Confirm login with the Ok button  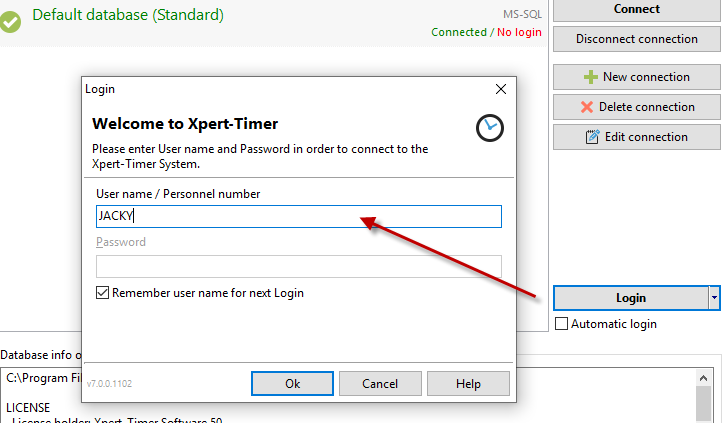pos(292,383)
